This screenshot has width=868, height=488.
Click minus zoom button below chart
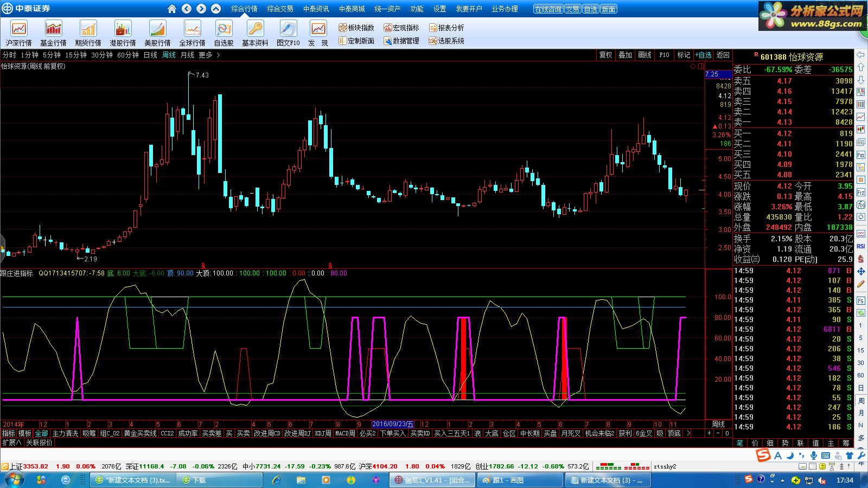click(718, 433)
